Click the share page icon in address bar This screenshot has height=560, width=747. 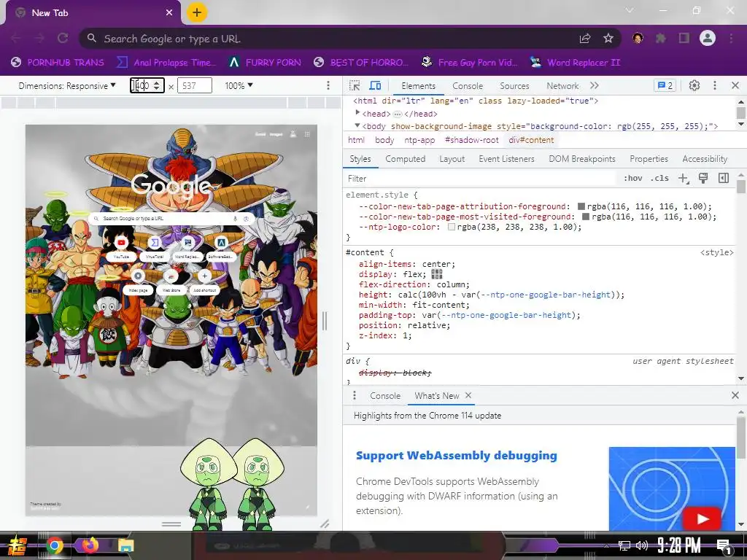click(x=585, y=38)
